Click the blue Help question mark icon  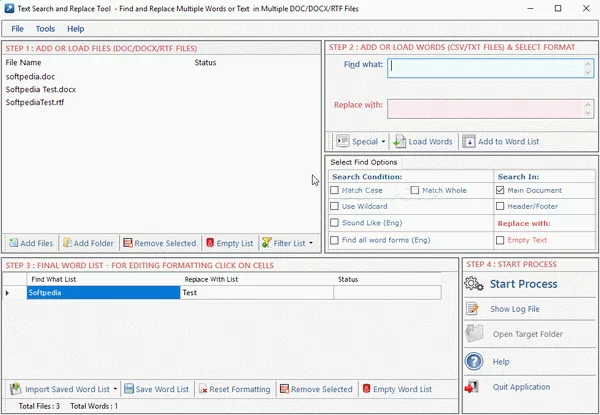pyautogui.click(x=474, y=361)
